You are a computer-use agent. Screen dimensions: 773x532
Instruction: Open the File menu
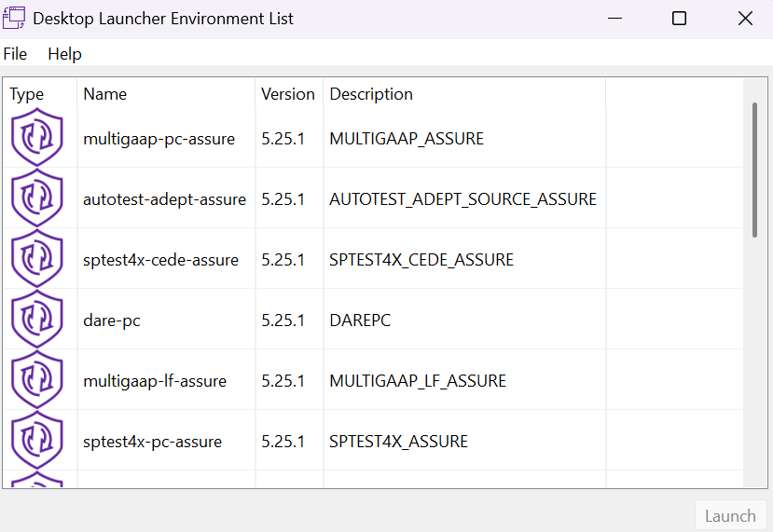[15, 54]
